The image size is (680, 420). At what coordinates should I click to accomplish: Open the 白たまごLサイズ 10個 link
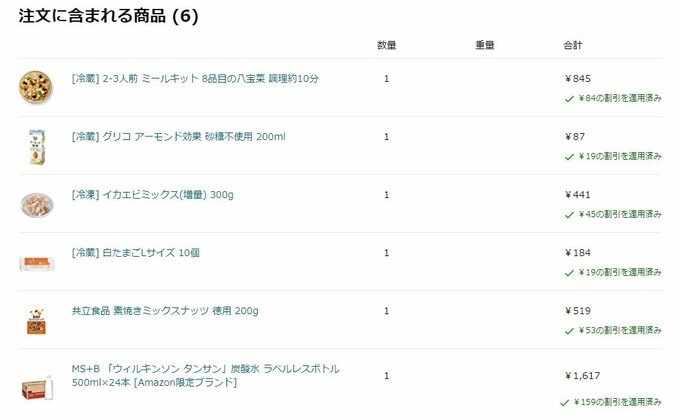tap(135, 253)
